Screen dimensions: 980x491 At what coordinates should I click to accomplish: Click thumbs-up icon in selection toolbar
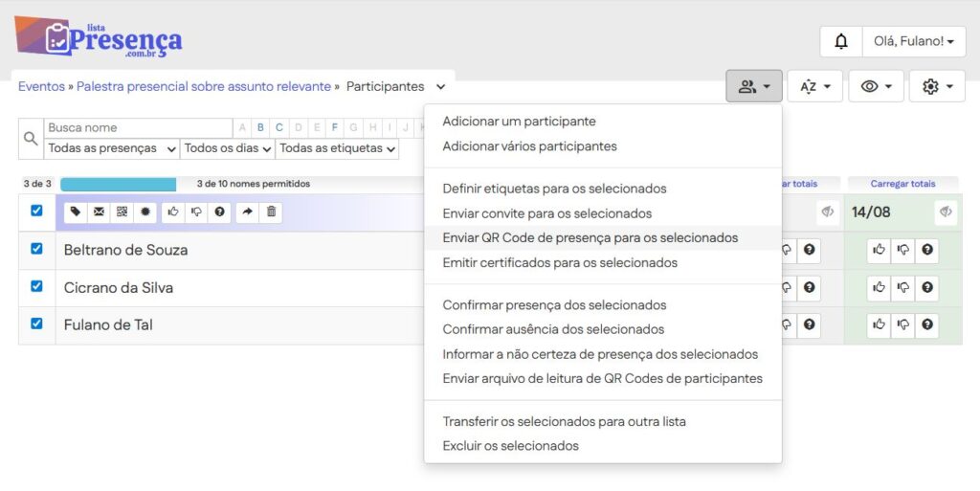tap(173, 212)
